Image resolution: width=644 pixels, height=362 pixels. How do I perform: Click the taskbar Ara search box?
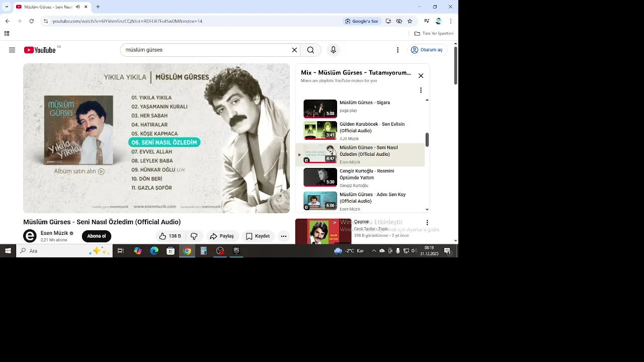64,251
